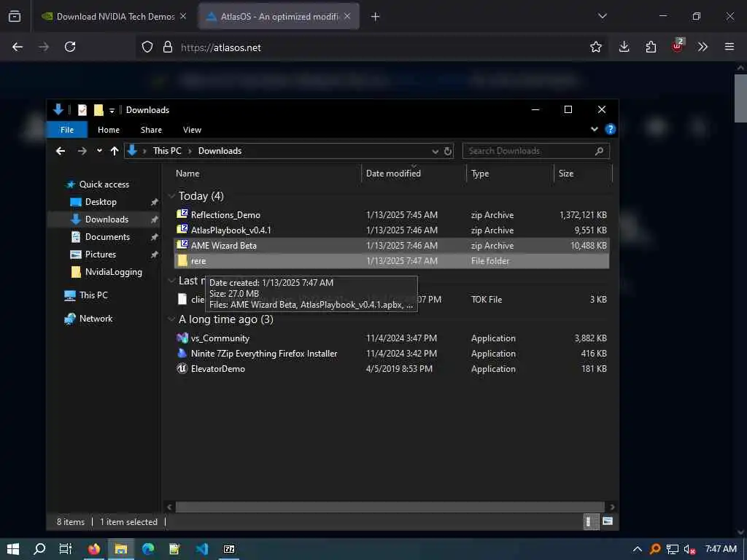Open address bar previous locations dropdown
The image size is (747, 560).
tap(435, 152)
